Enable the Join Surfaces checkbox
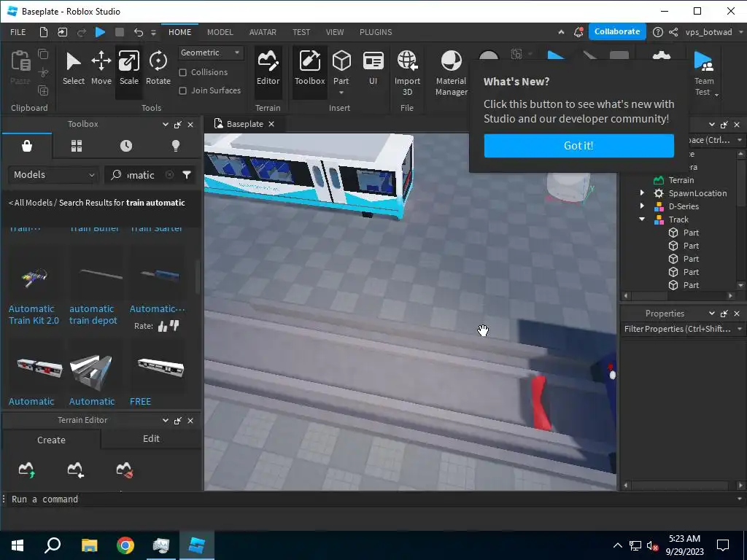Screen dimensions: 747x560 (182, 90)
